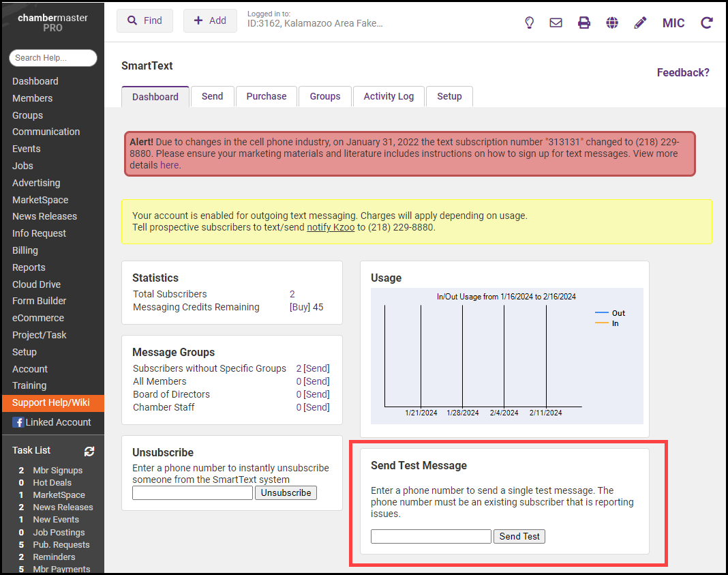
Task: Open the Find search button
Action: (145, 20)
